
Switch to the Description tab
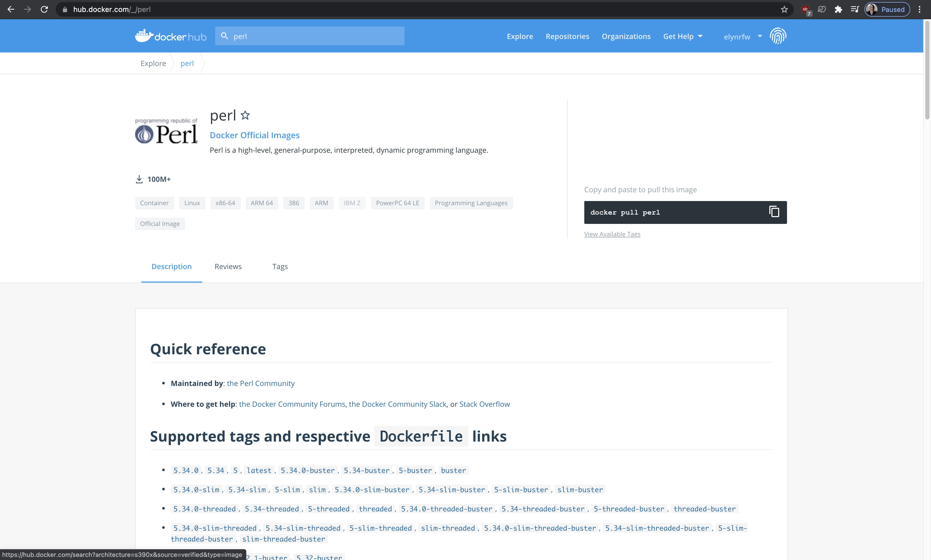point(171,266)
